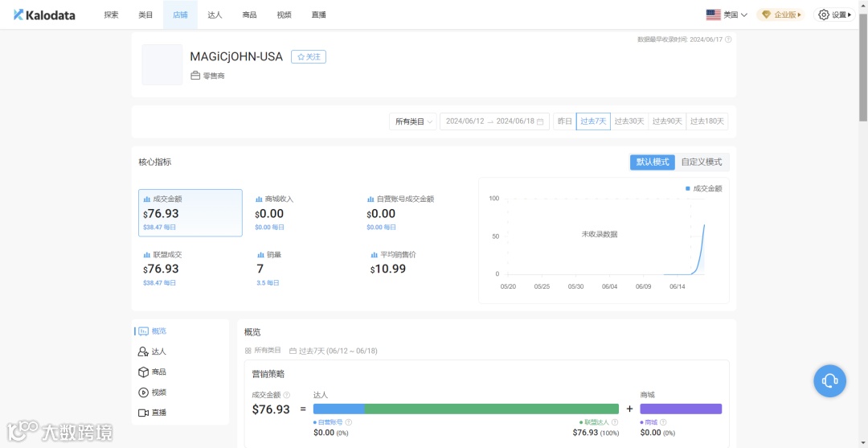Open the 达人 navigation tab
This screenshot has height=448, width=868.
[x=215, y=15]
